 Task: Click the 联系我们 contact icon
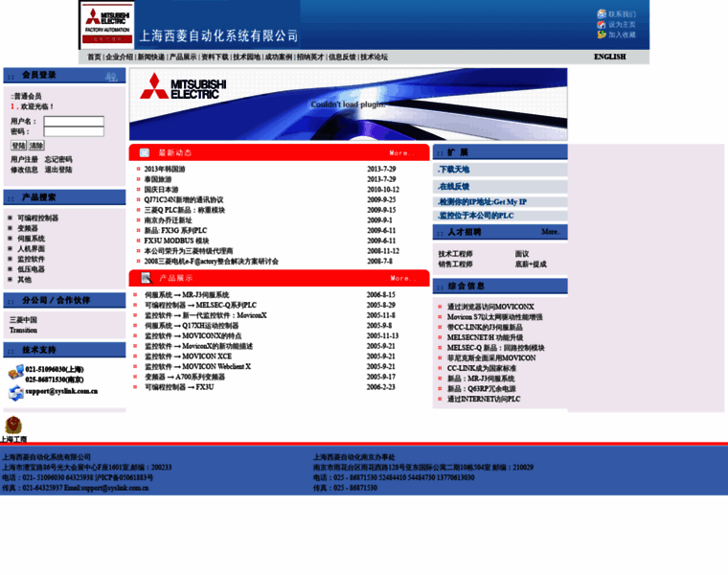[602, 14]
